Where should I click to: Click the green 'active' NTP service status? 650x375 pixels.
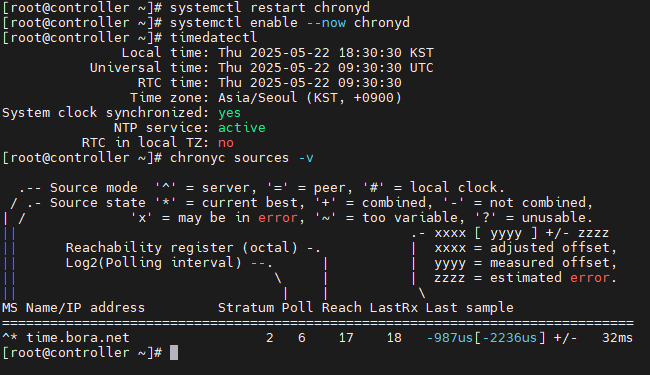242,128
